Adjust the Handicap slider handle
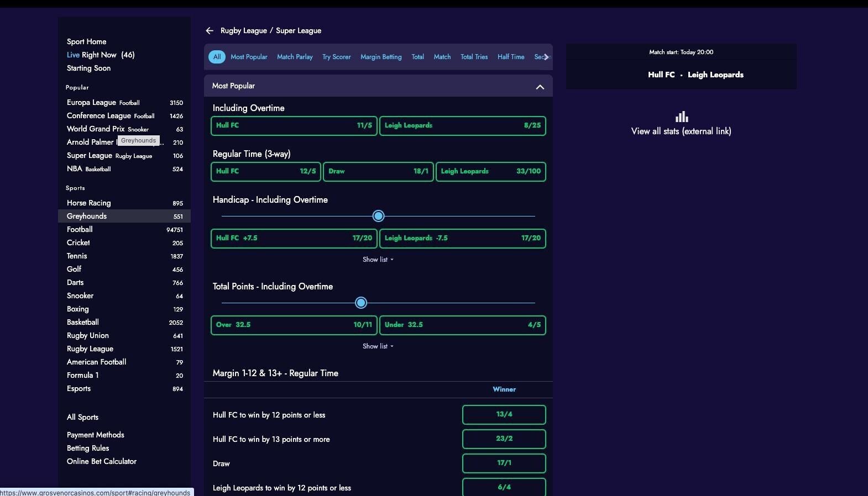Screen dimensions: 868x496 coord(378,216)
